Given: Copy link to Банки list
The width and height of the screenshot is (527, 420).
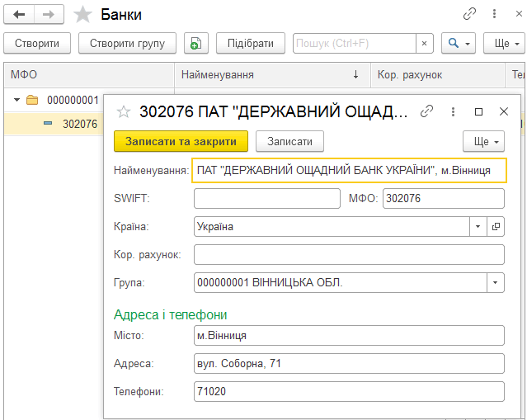Looking at the screenshot, I should click(x=469, y=14).
